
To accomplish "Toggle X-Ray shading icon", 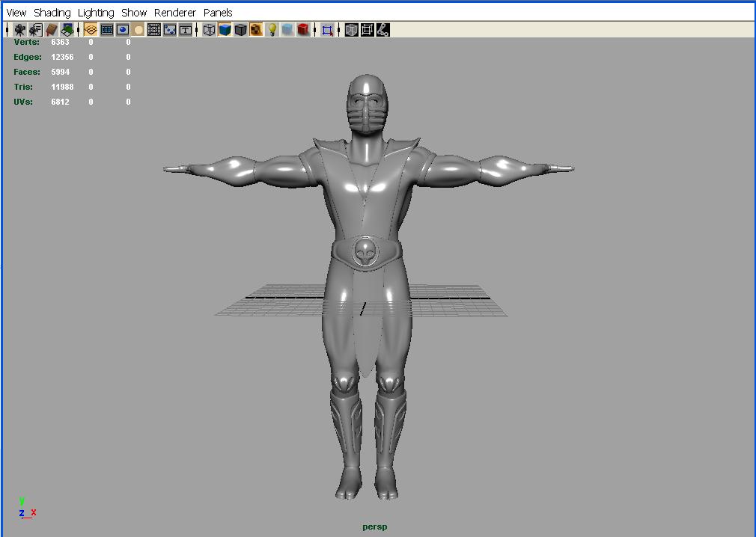I will [x=352, y=30].
